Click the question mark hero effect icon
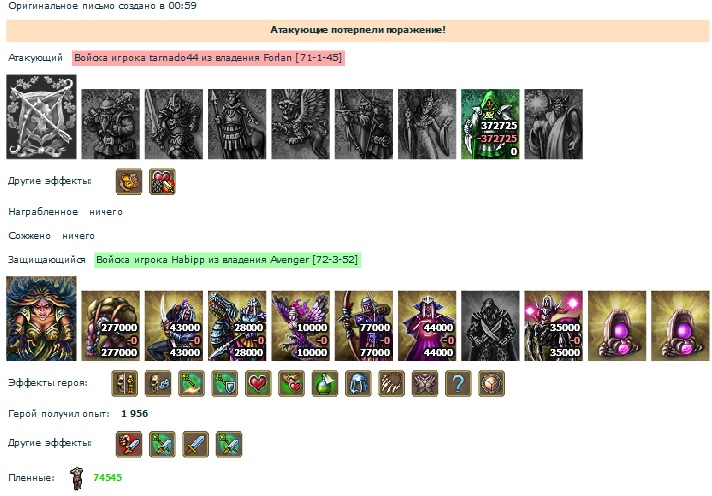Screen dimensions: 712x496 tap(458, 384)
